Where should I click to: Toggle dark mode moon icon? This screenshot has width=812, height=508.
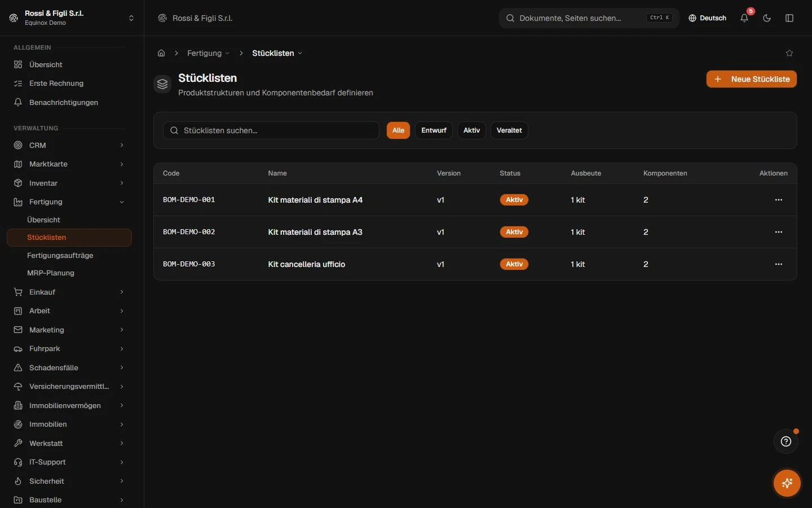(x=767, y=18)
